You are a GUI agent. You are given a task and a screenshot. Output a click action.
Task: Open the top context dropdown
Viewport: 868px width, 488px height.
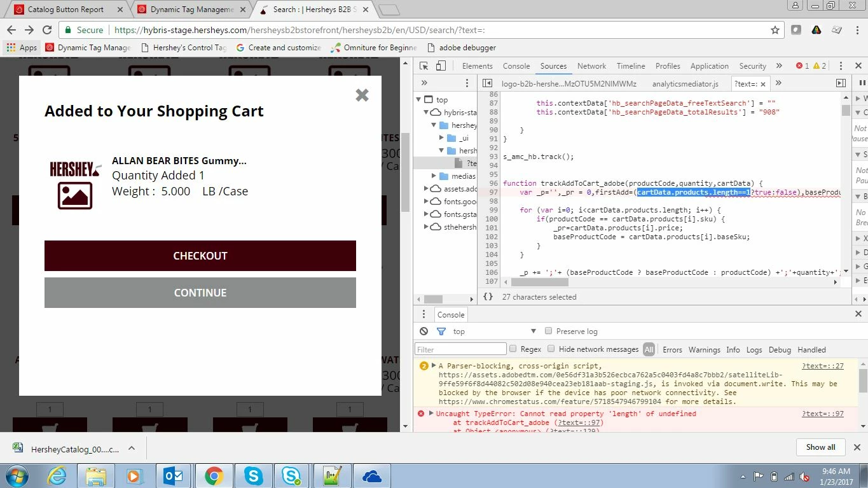(495, 331)
